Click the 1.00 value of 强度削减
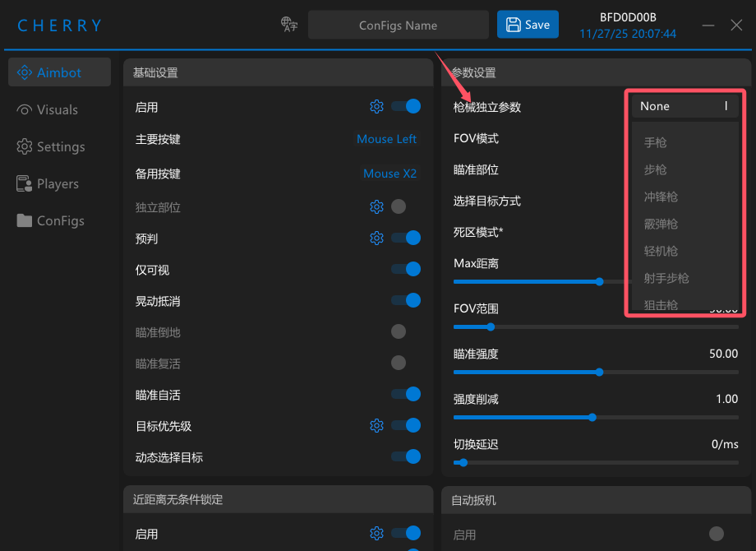The width and height of the screenshot is (756, 551). click(x=726, y=399)
